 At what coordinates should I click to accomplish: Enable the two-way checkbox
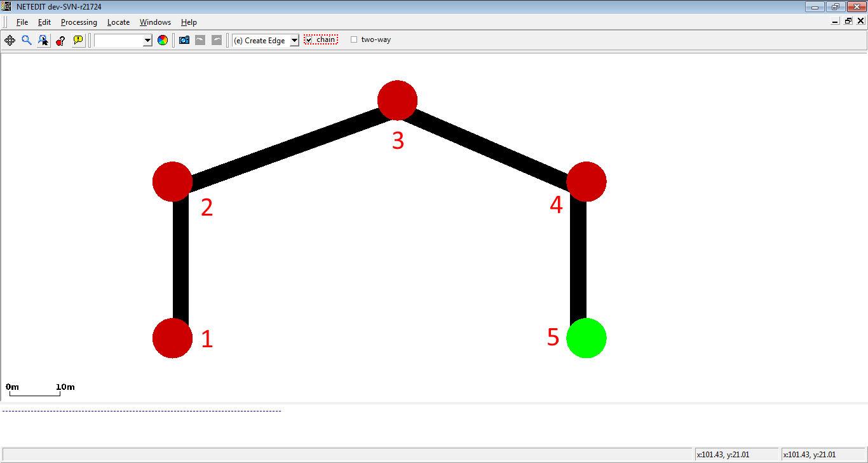tap(354, 39)
